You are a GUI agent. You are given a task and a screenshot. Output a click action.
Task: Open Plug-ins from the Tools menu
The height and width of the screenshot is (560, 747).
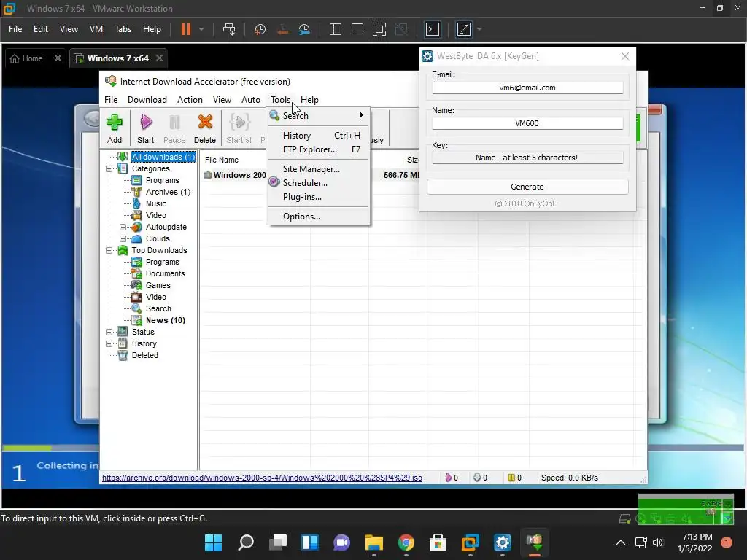point(318,197)
